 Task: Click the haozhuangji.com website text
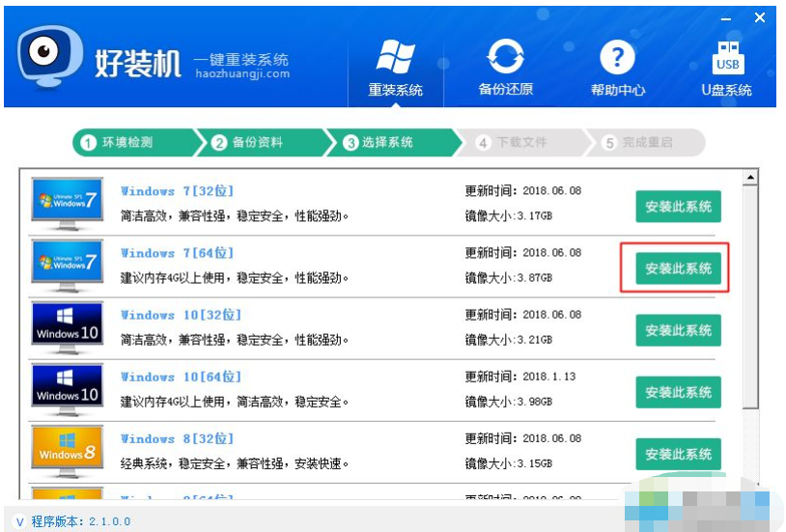242,73
